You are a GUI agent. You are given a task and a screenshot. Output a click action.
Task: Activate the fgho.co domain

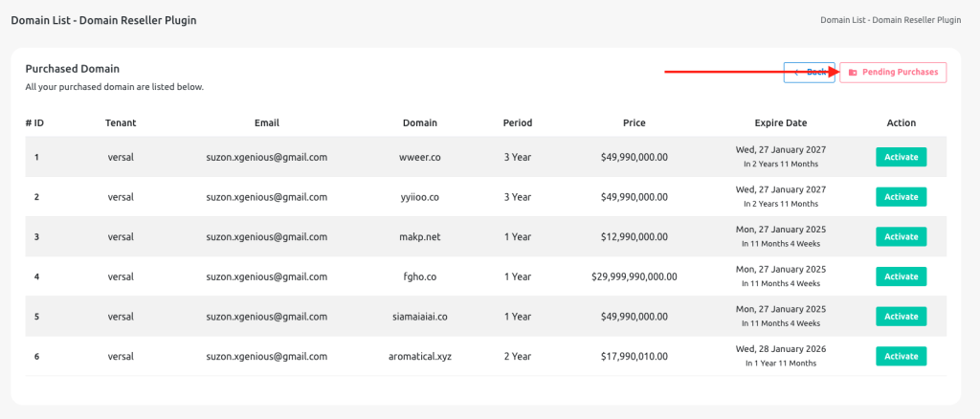point(901,276)
